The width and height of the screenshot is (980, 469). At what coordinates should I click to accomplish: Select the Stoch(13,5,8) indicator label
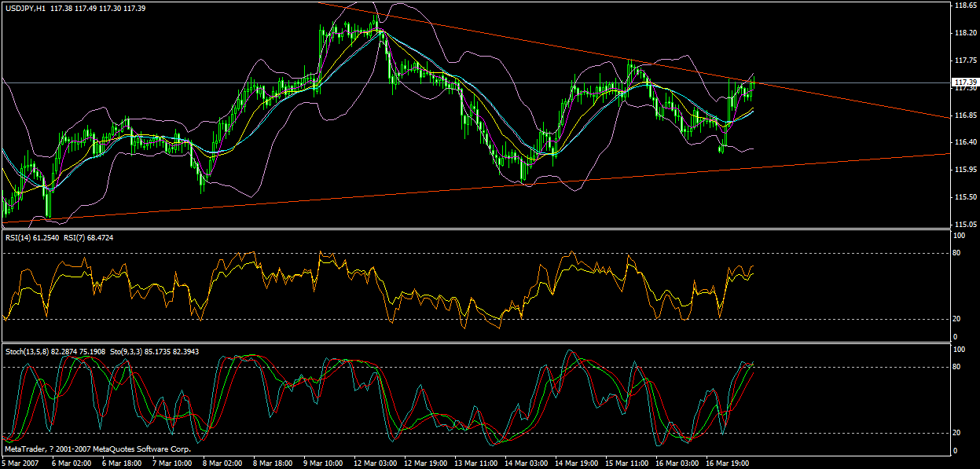tap(28, 351)
